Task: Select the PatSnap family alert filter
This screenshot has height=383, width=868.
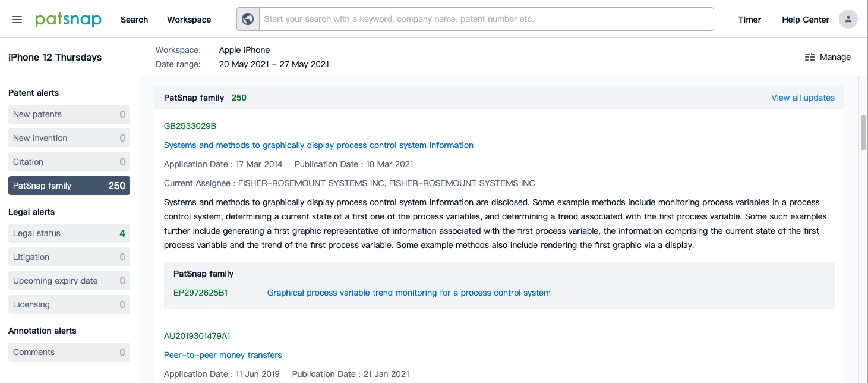Action: point(69,186)
